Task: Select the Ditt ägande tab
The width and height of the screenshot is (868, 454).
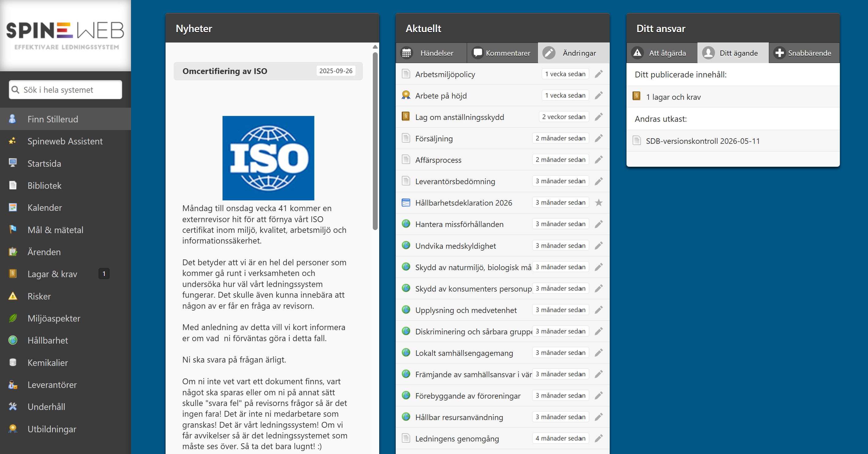Action: 733,53
